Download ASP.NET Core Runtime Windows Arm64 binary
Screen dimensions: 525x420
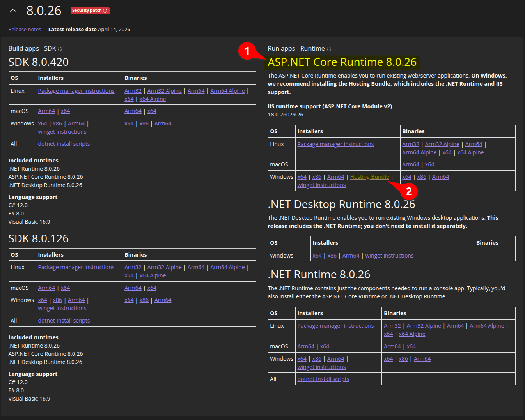[441, 177]
